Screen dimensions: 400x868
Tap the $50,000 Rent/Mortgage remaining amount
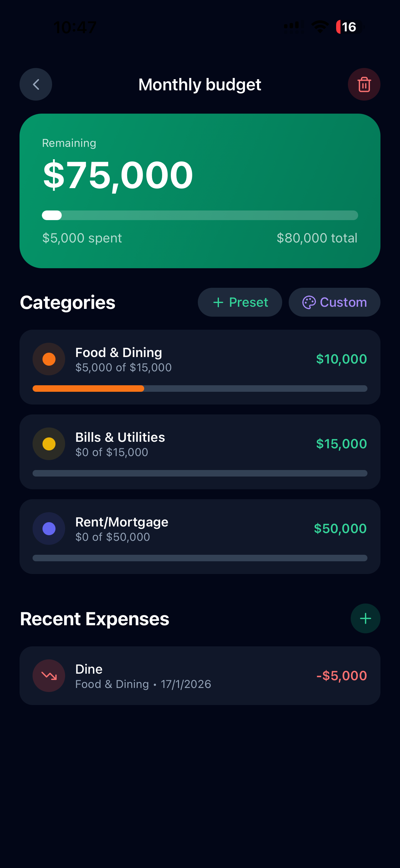click(340, 529)
